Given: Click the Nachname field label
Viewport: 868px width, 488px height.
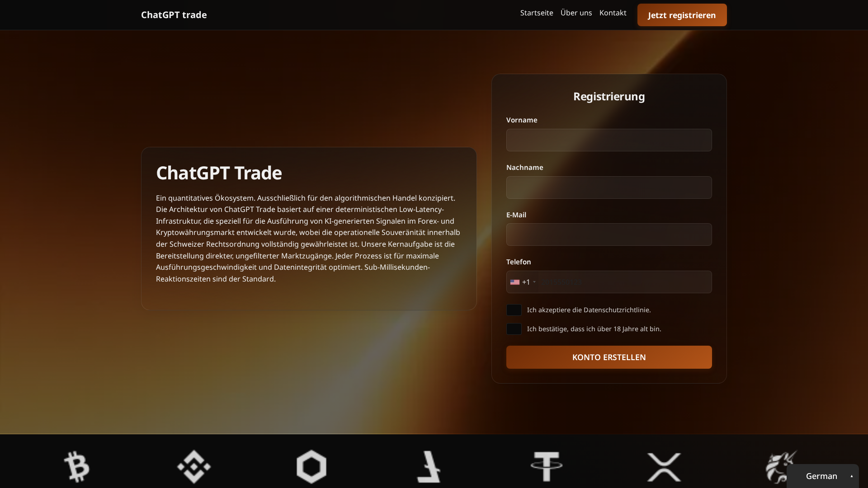Looking at the screenshot, I should 524,167.
